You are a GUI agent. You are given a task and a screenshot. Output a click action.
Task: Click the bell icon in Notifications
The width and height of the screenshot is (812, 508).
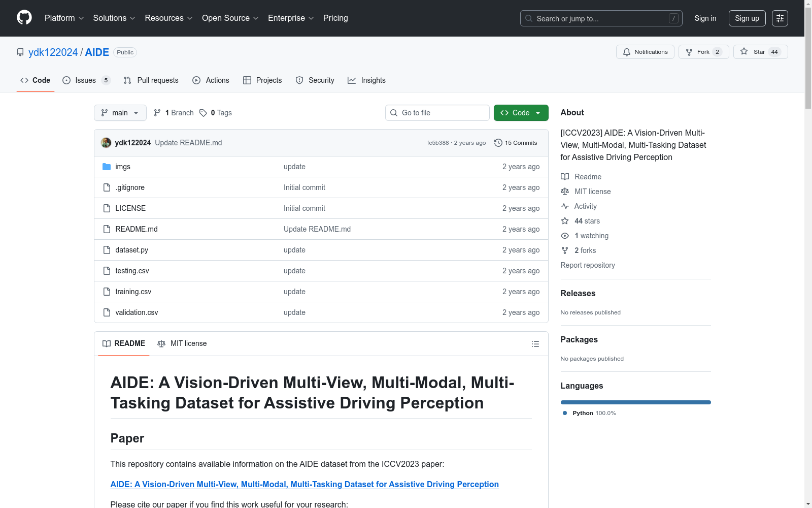click(x=627, y=52)
